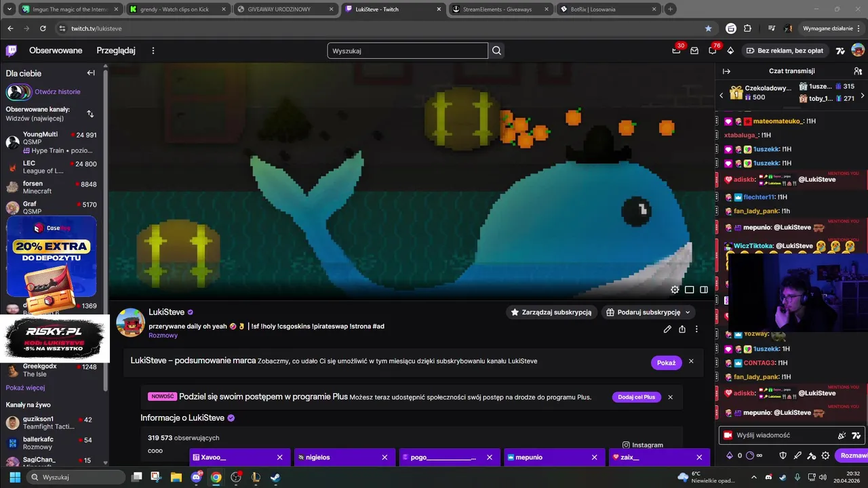The width and height of the screenshot is (868, 488).
Task: Show next gift leaderboard entry
Action: pos(862,96)
